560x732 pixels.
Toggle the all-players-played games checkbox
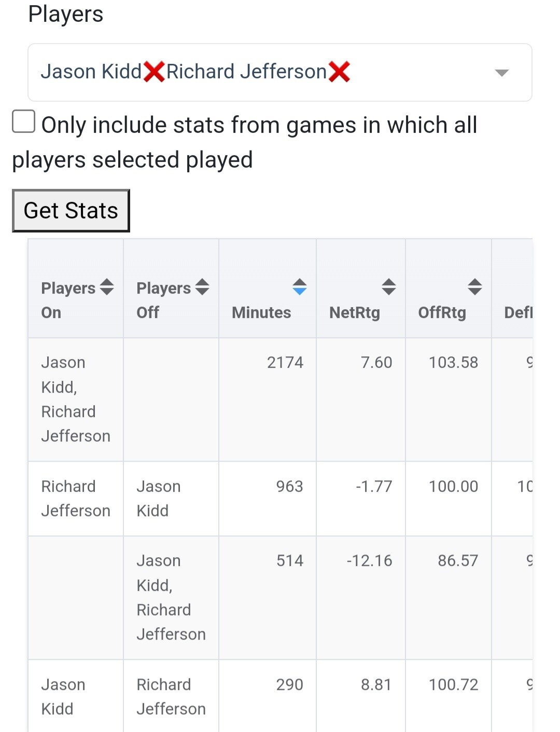24,121
